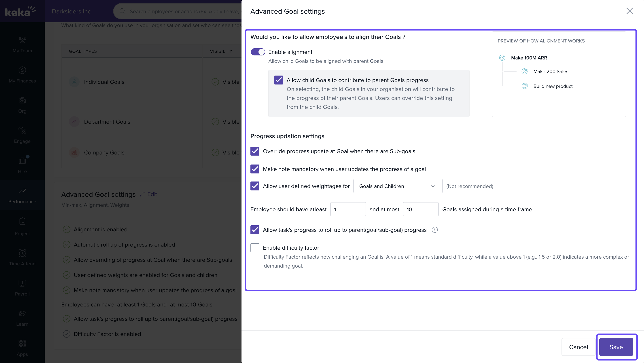The width and height of the screenshot is (644, 363).
Task: Click the Build new product goal icon
Action: (524, 86)
